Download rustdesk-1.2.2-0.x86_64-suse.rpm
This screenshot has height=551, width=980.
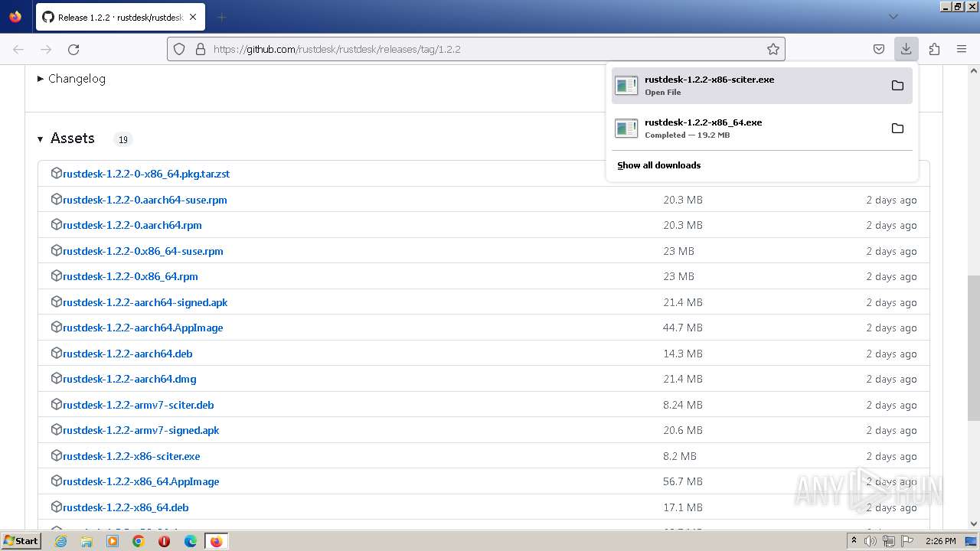tap(143, 251)
